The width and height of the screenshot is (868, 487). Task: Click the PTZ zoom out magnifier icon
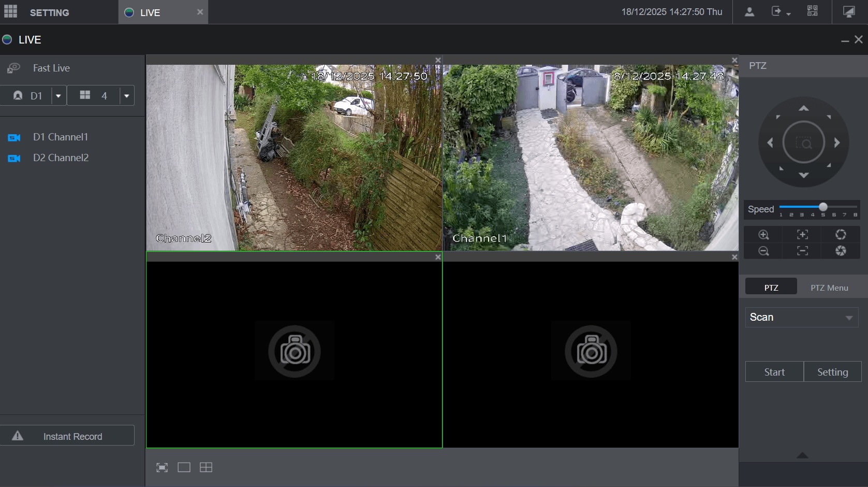tap(763, 251)
